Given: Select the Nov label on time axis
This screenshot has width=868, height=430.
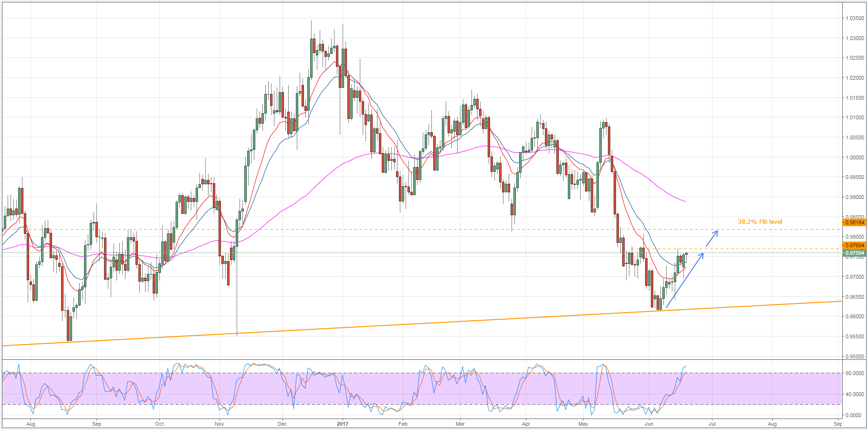Looking at the screenshot, I should pos(220,424).
